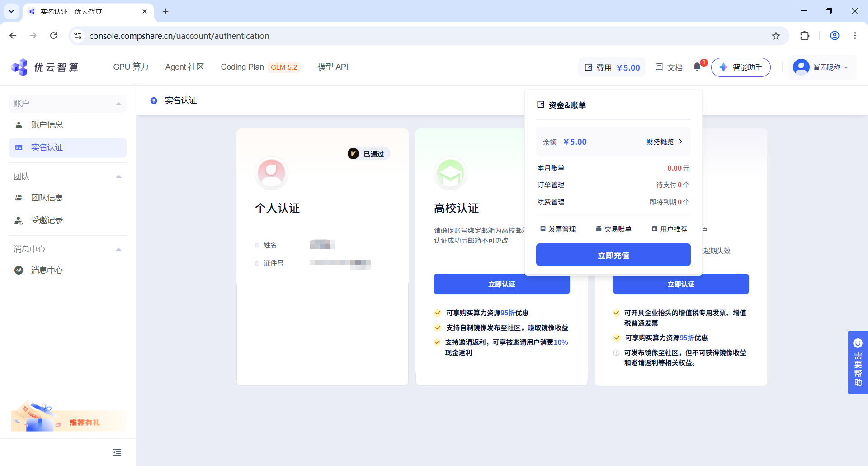Click the 受邀记录 sidebar icon
Image resolution: width=868 pixels, height=466 pixels.
click(x=19, y=220)
